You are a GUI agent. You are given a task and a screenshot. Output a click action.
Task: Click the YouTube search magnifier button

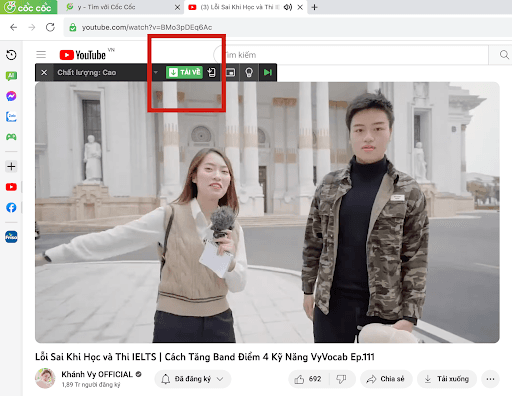click(503, 55)
